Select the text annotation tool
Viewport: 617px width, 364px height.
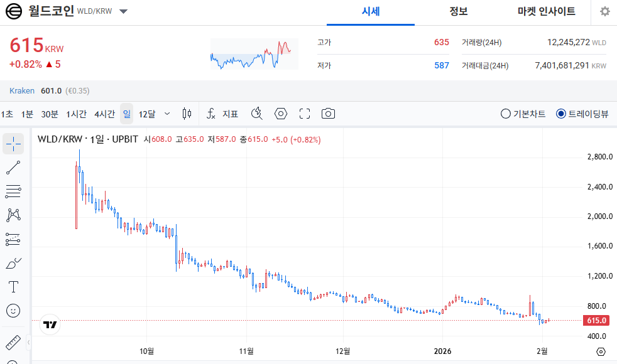(x=13, y=287)
